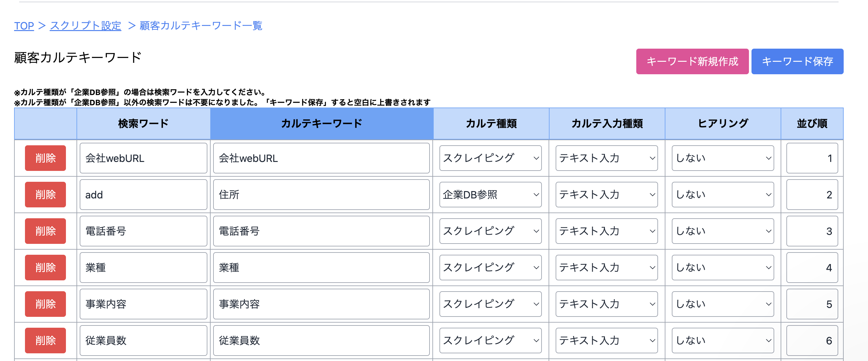This screenshot has height=361, width=868.
Task: Delete the 電話番号 keyword row
Action: tap(45, 231)
